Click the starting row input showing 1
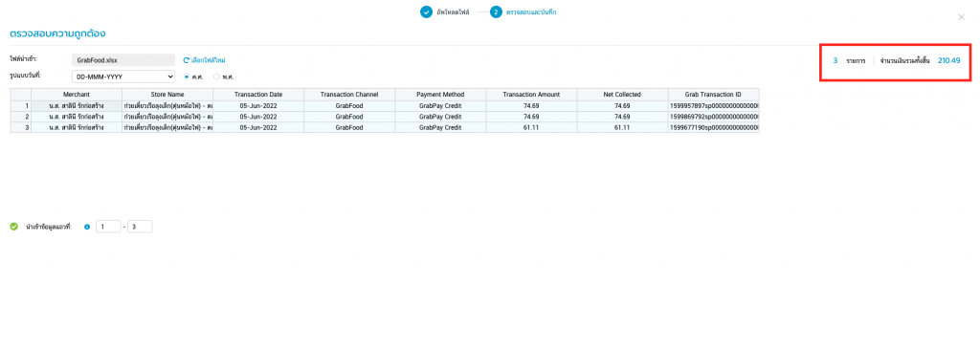Viewport: 980px width, 351px height. coord(108,227)
